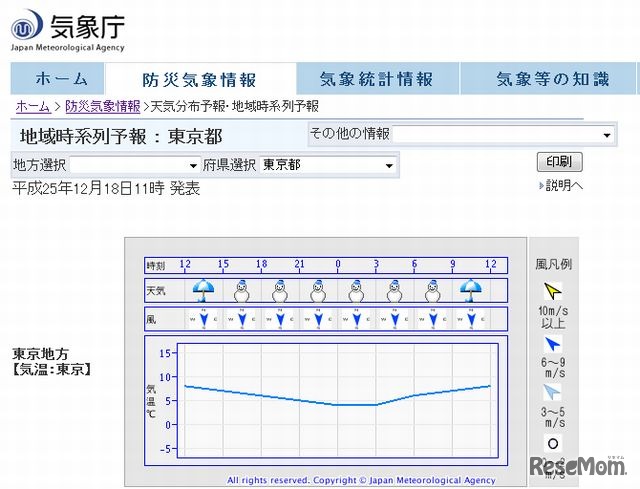Open the 地方選択 dropdown
The width and height of the screenshot is (640, 489).
click(x=135, y=165)
